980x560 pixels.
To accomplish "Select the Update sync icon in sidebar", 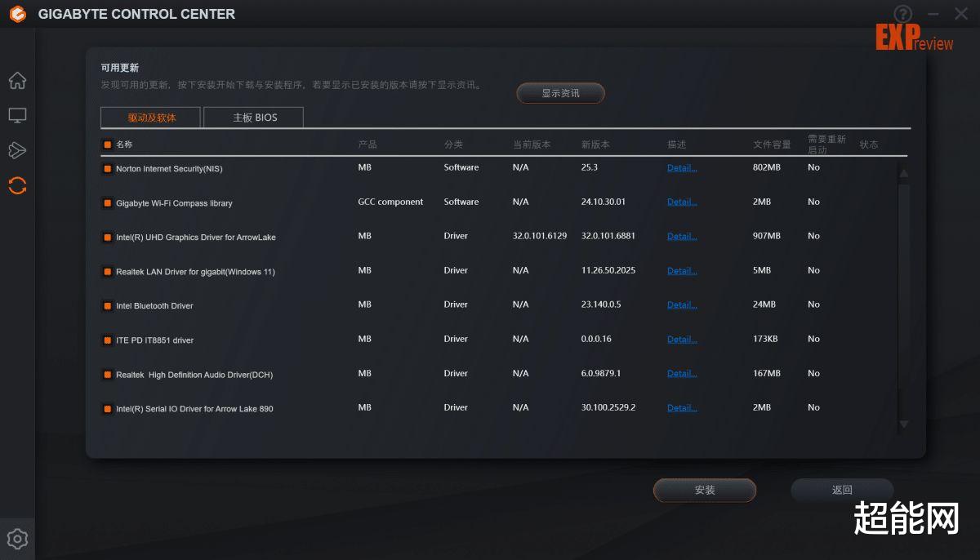I will [17, 185].
